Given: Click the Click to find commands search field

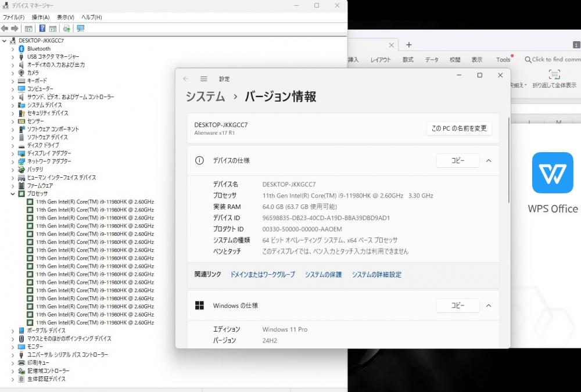Looking at the screenshot, I should tap(553, 60).
